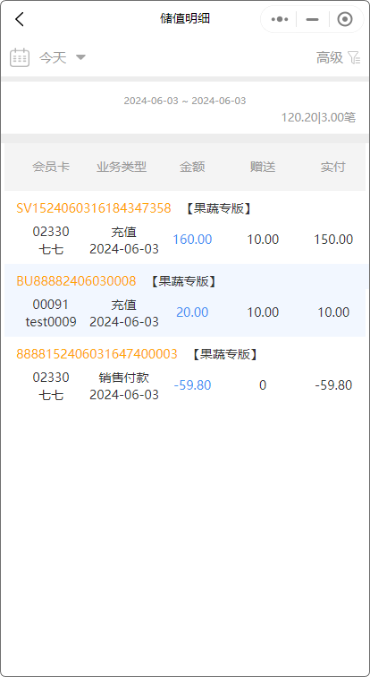370x677 pixels.
Task: Select the 今天 date filter label
Action: (53, 57)
